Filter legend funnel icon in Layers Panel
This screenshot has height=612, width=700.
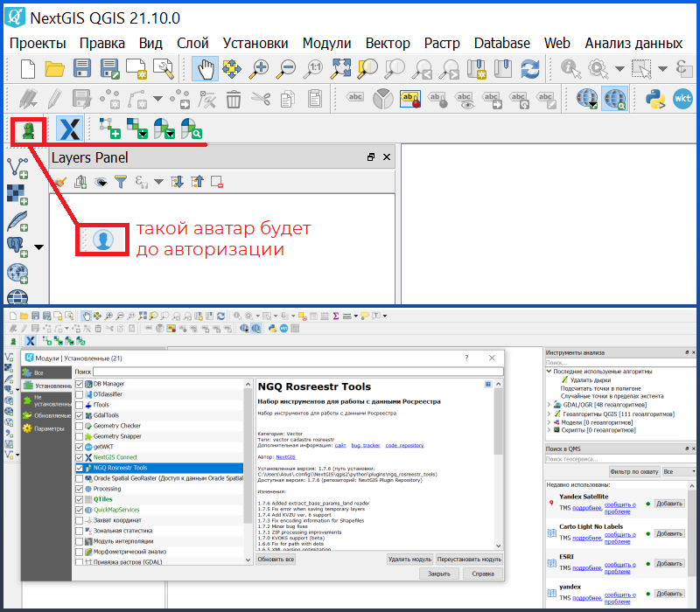point(121,182)
